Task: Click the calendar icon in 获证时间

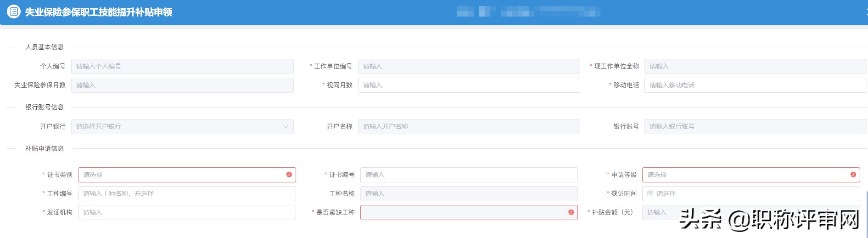Action: [650, 193]
